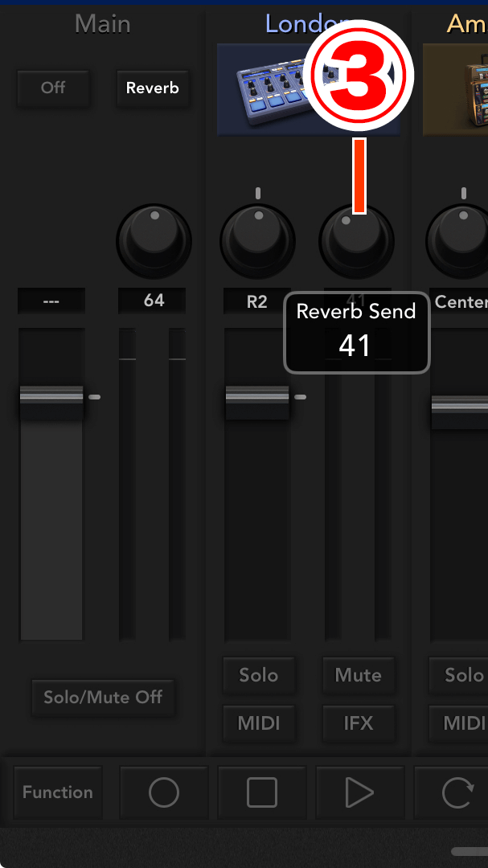The height and width of the screenshot is (868, 488).
Task: Click the Solo/Mute Off button
Action: click(x=103, y=697)
